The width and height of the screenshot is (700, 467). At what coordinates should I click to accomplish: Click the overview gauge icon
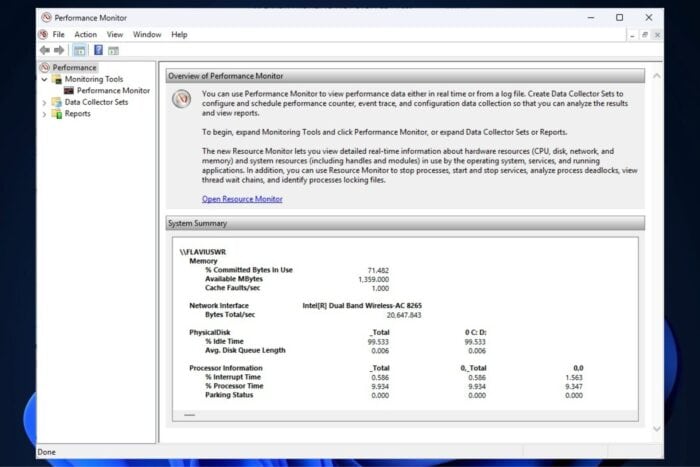click(x=182, y=99)
